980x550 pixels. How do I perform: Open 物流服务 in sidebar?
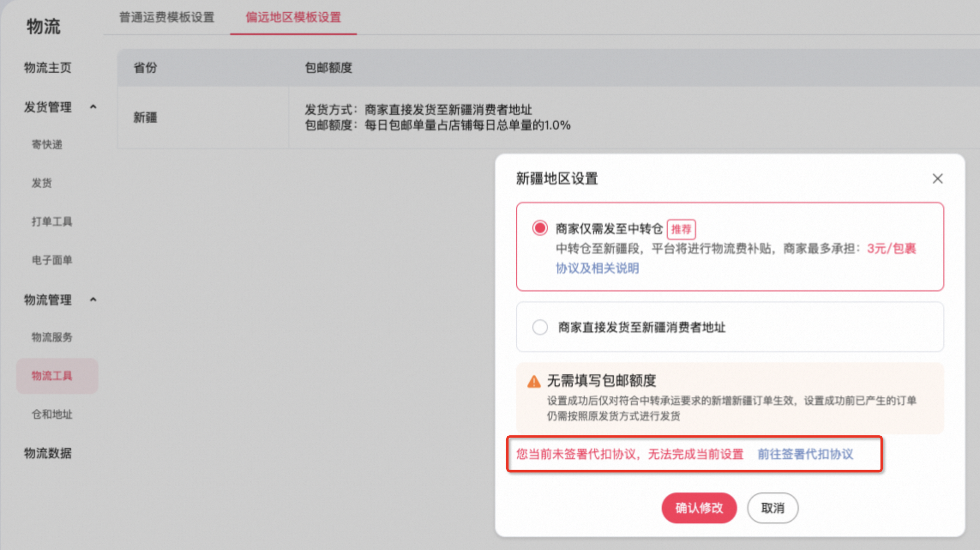click(x=52, y=337)
